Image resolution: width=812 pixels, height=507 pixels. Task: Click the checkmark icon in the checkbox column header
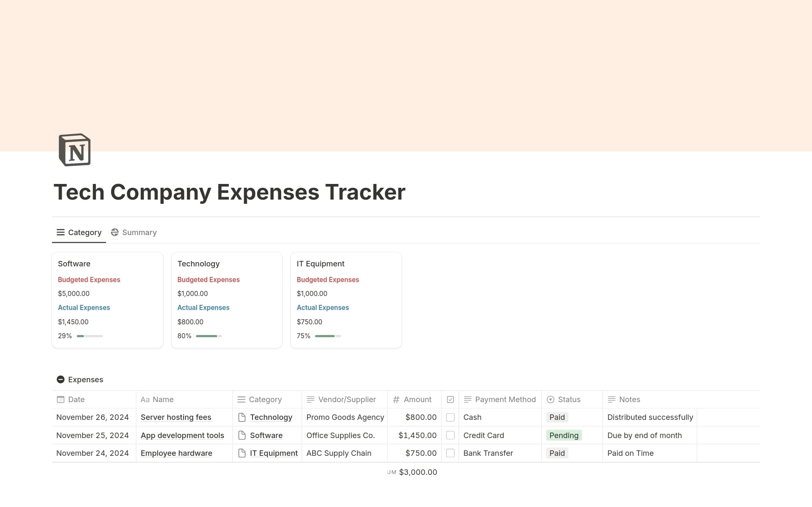tap(450, 399)
